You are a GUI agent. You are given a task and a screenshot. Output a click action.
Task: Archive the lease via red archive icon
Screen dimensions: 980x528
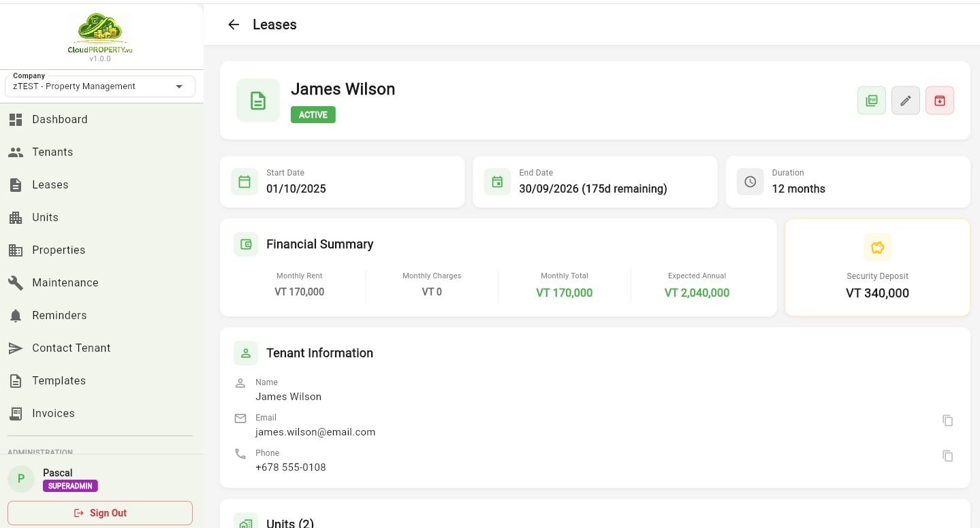tap(940, 100)
